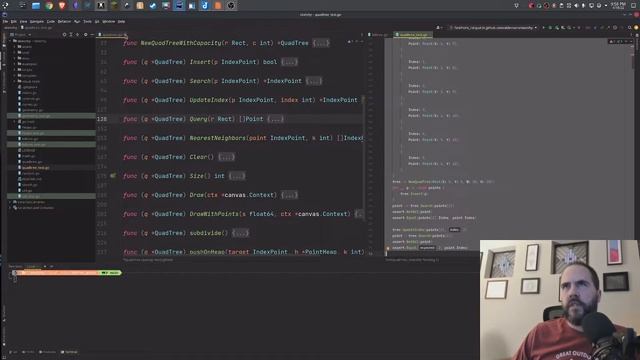Expand all nodes in Project panel
This screenshot has width=640, height=360.
(71, 35)
